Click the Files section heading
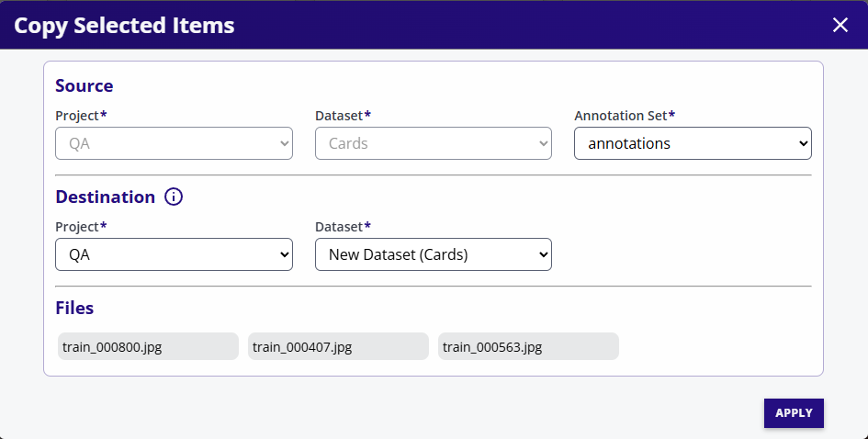 tap(74, 308)
